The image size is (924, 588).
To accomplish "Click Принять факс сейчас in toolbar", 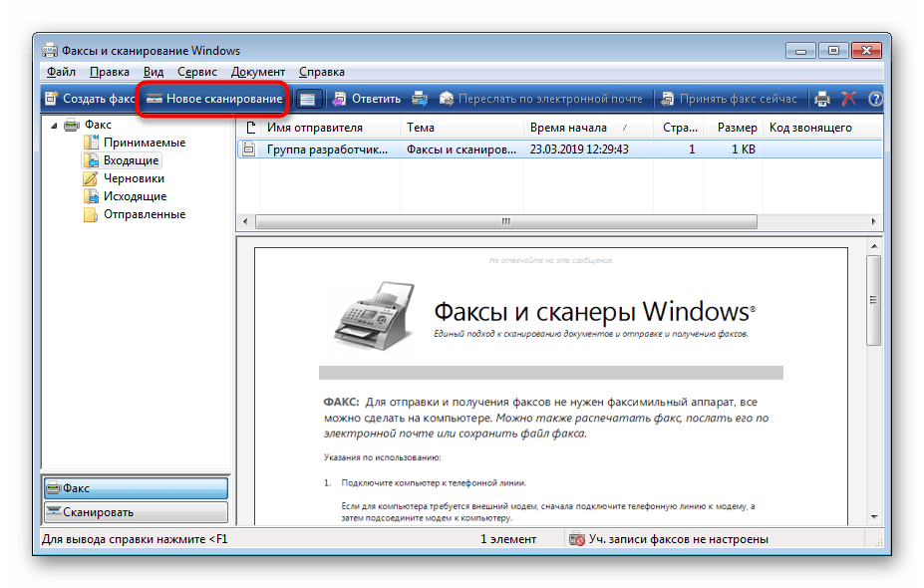I will click(729, 99).
